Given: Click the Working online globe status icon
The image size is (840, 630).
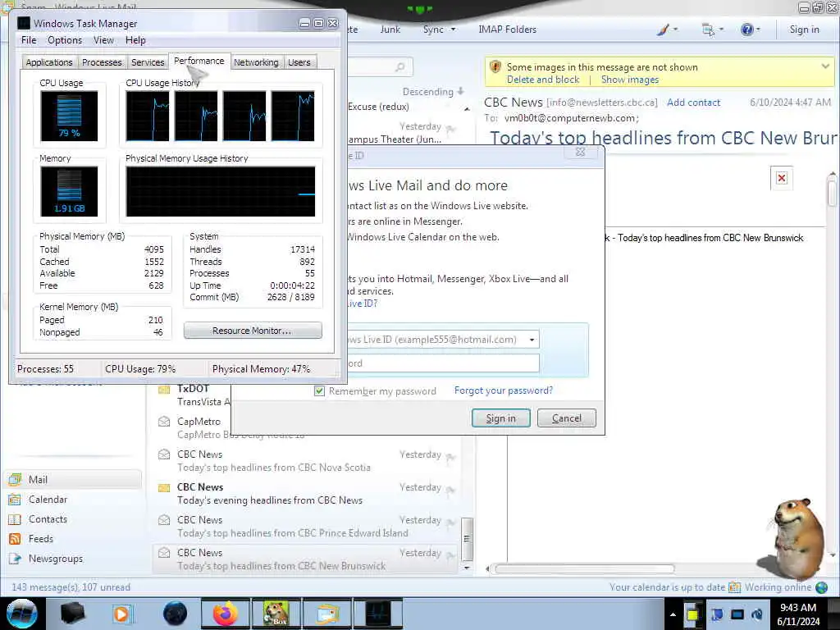Looking at the screenshot, I should (x=821, y=587).
